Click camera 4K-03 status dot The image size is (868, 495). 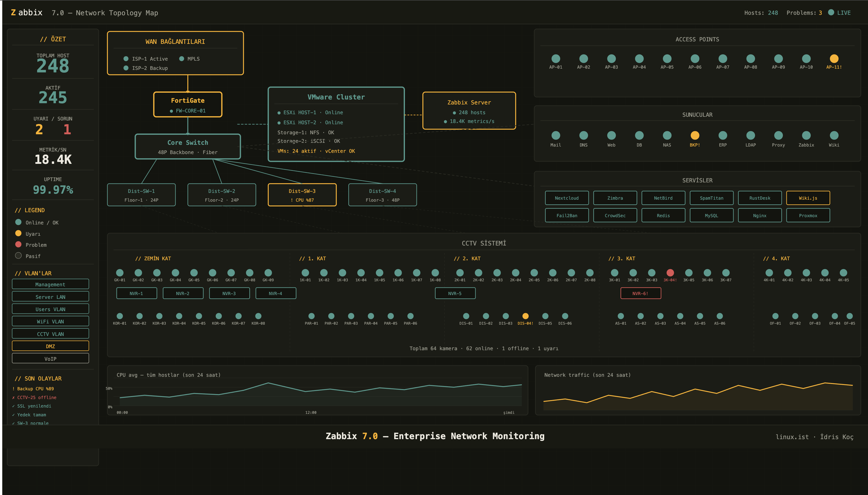coord(806,273)
